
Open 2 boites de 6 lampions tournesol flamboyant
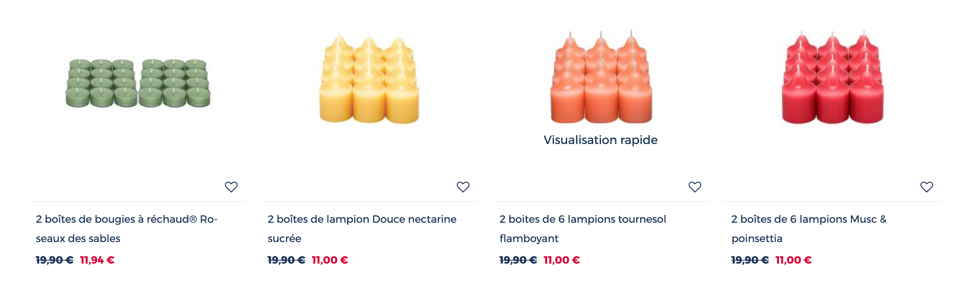(x=583, y=228)
